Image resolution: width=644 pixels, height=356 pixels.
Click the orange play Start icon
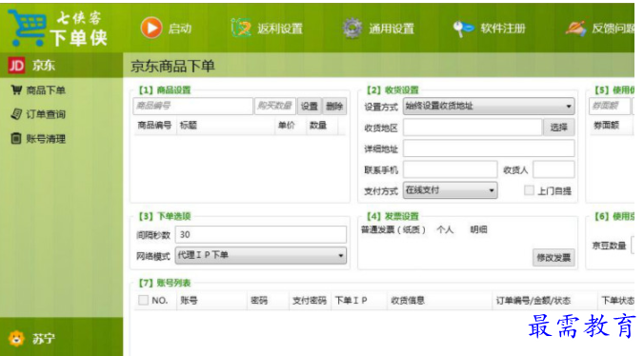pyautogui.click(x=151, y=28)
